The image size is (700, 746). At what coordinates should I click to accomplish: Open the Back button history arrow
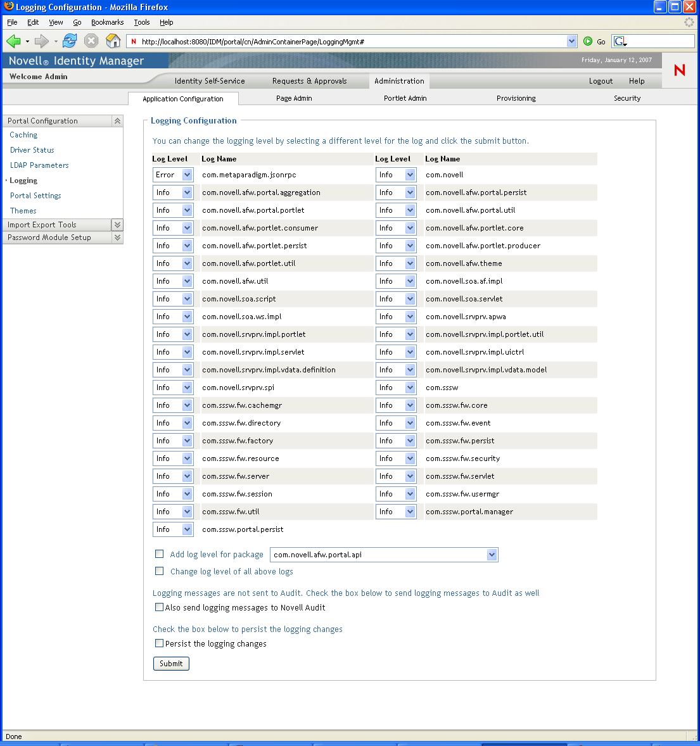(28, 41)
